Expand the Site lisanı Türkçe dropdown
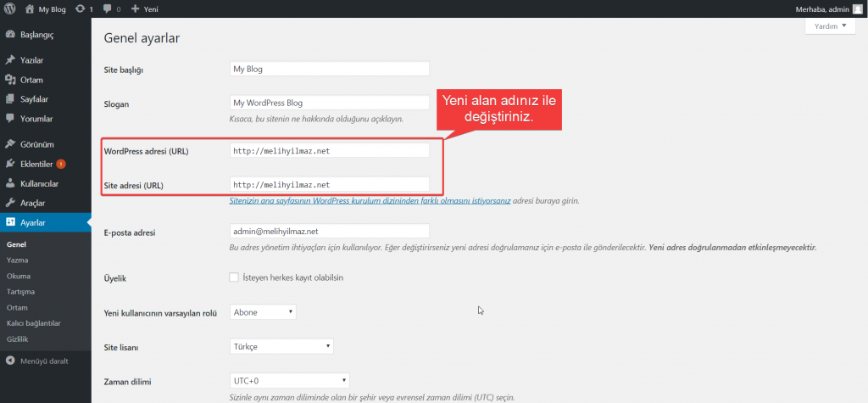The image size is (868, 403). tap(281, 347)
